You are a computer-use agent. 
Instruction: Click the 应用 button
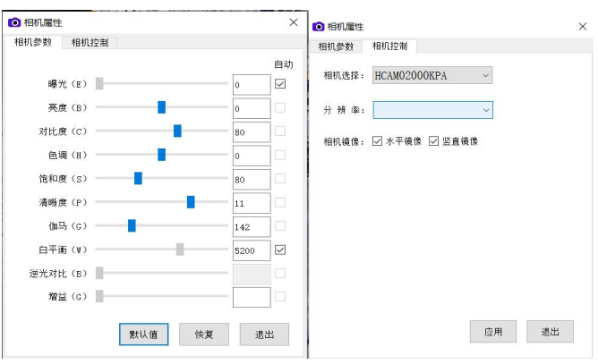point(493,332)
